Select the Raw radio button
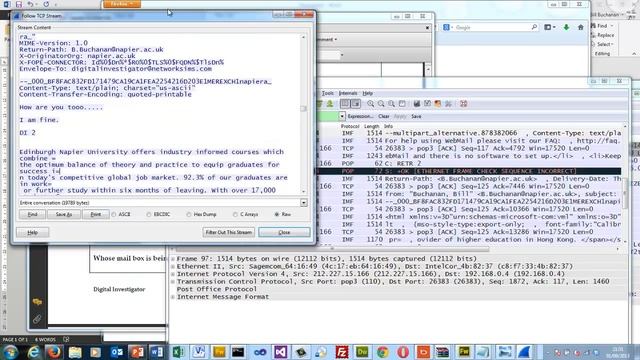Image resolution: width=640 pixels, height=360 pixels. (277, 214)
